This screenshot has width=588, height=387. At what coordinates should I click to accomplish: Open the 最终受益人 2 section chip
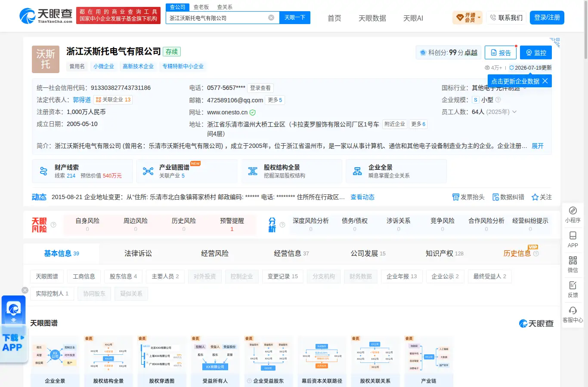point(490,276)
